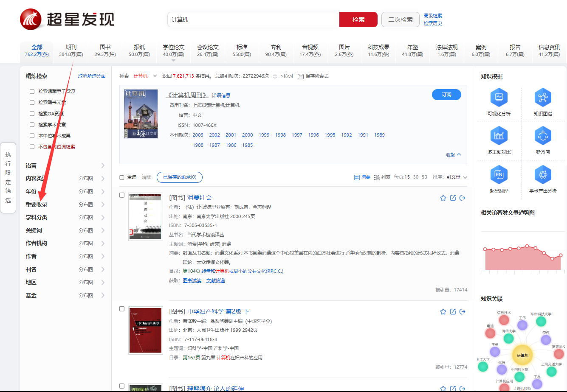Open the 超星翻译 icon
This screenshot has width=567, height=392.
(x=499, y=174)
